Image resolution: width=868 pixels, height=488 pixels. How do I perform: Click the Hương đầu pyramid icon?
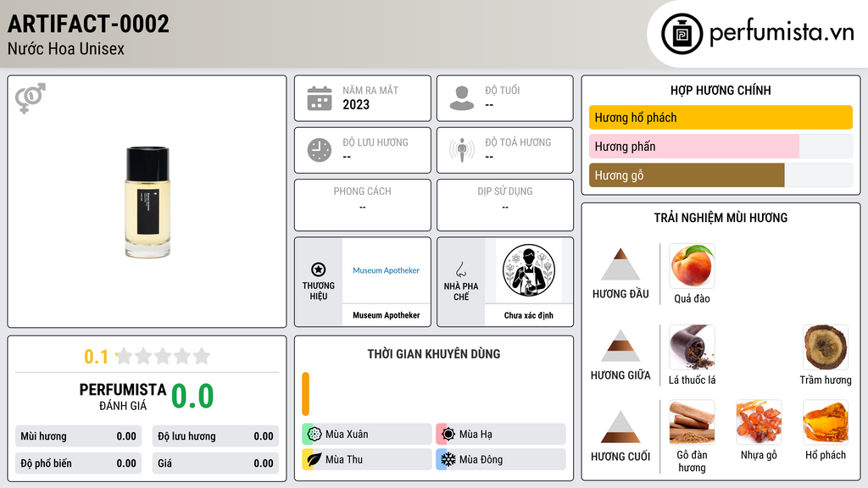pyautogui.click(x=620, y=264)
